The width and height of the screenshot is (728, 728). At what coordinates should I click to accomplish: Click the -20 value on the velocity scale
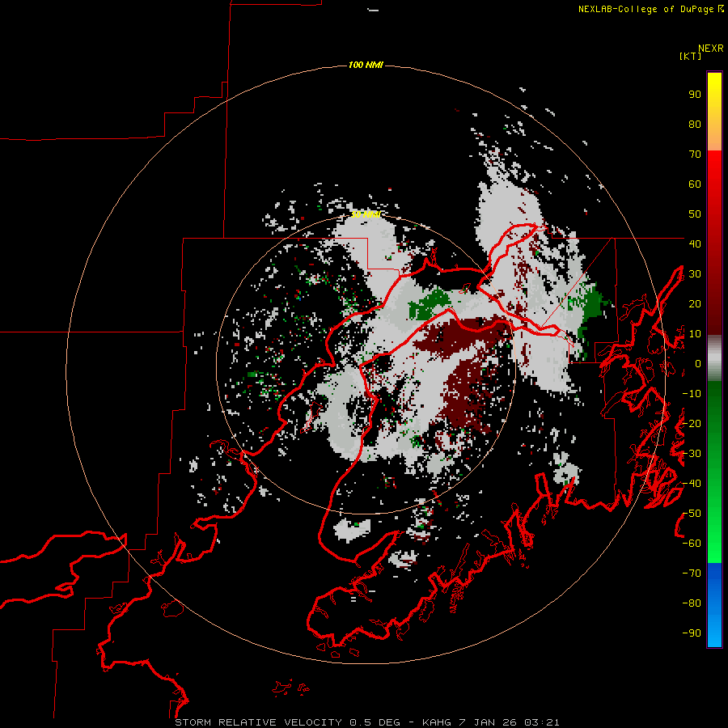[x=692, y=424]
